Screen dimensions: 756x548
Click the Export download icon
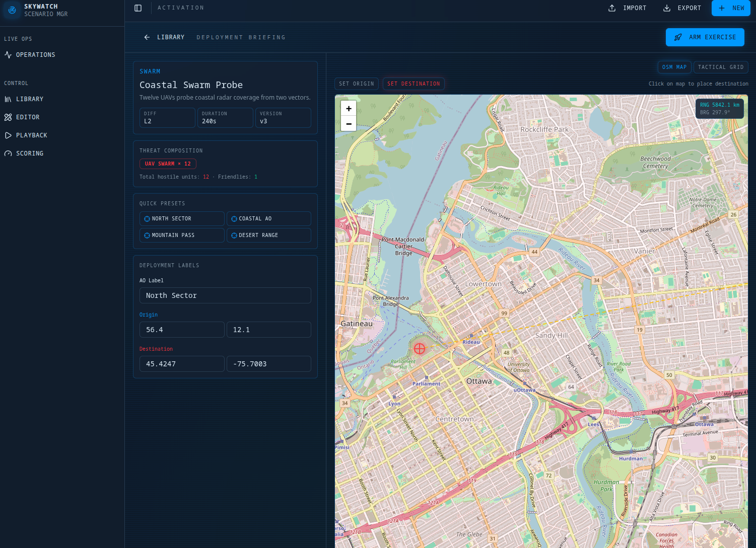(667, 8)
